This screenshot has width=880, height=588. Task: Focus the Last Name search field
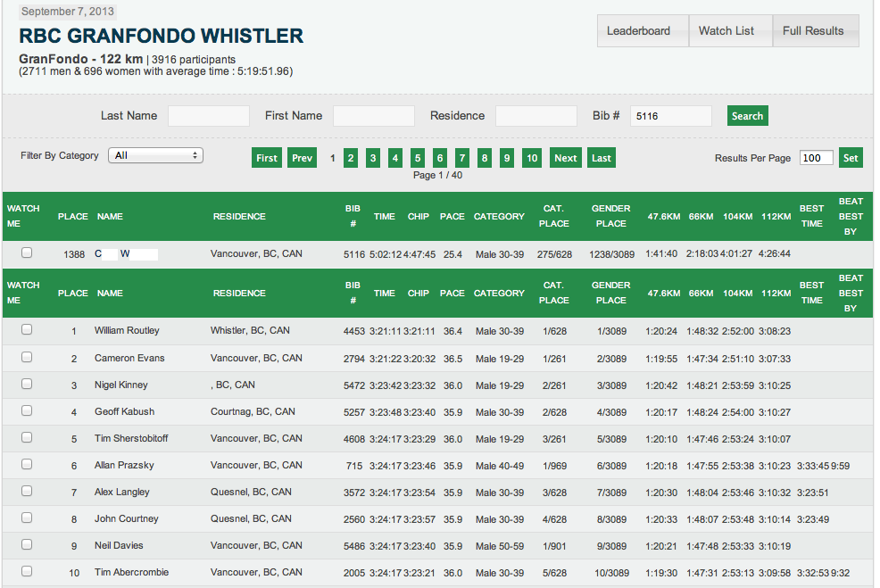tap(209, 116)
